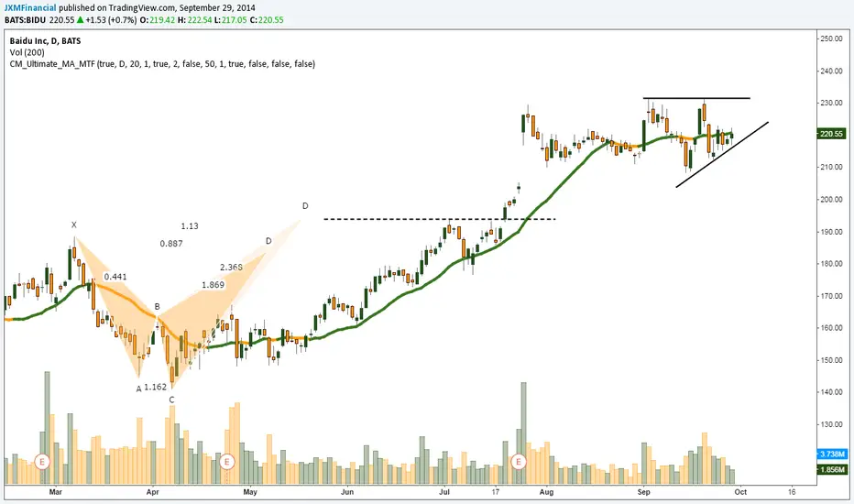Click the 1.13 ratio label

(190, 226)
